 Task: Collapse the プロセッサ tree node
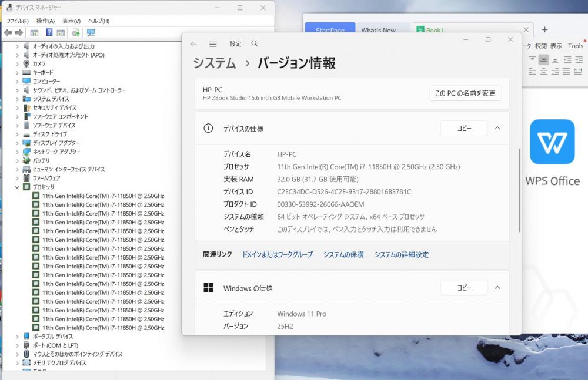tap(17, 187)
